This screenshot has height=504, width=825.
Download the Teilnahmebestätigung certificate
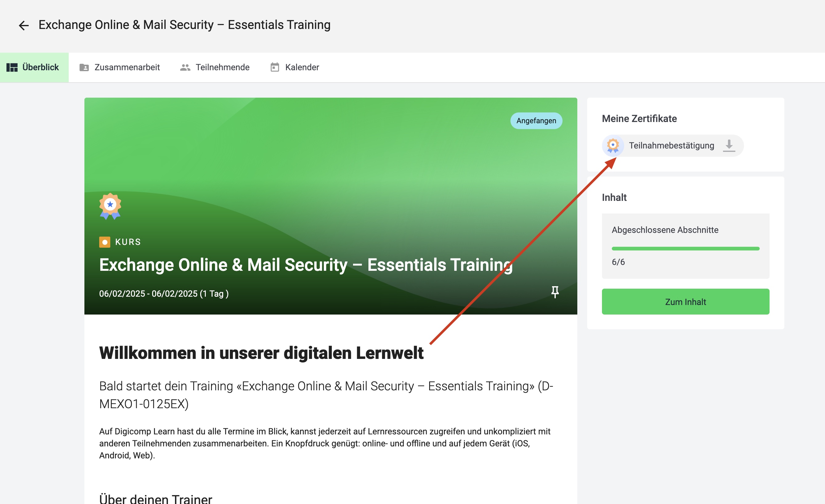point(729,146)
